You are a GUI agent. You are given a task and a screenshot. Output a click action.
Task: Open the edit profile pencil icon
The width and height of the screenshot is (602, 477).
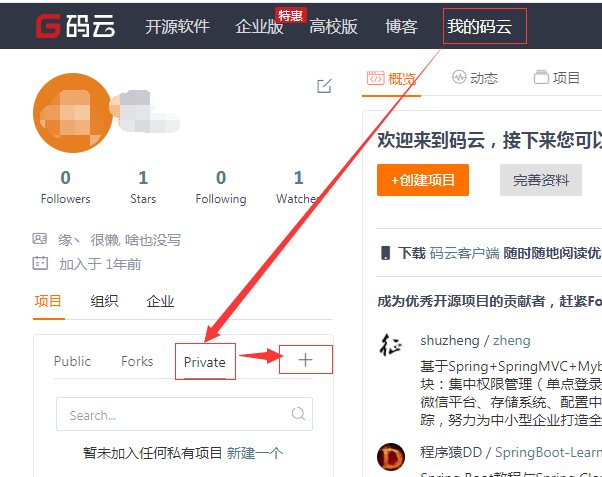[x=324, y=86]
